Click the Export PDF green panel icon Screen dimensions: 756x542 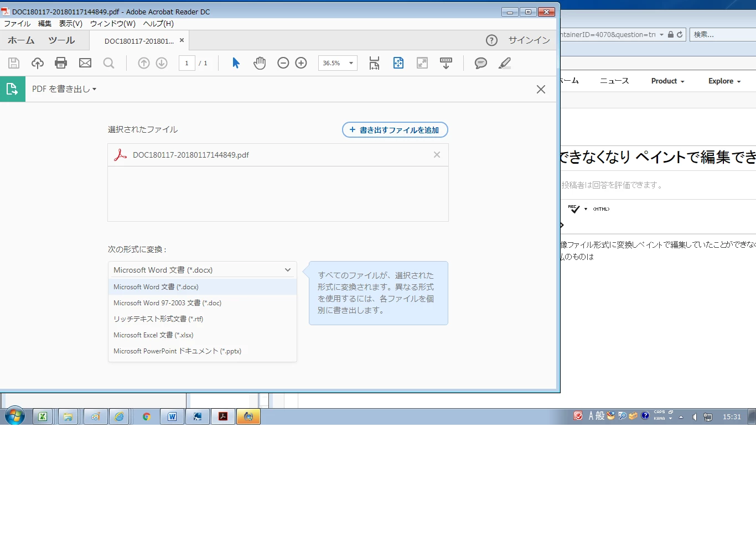click(12, 89)
